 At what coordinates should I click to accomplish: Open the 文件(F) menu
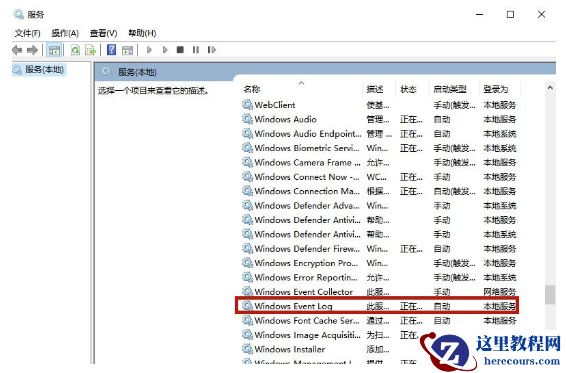[27, 33]
